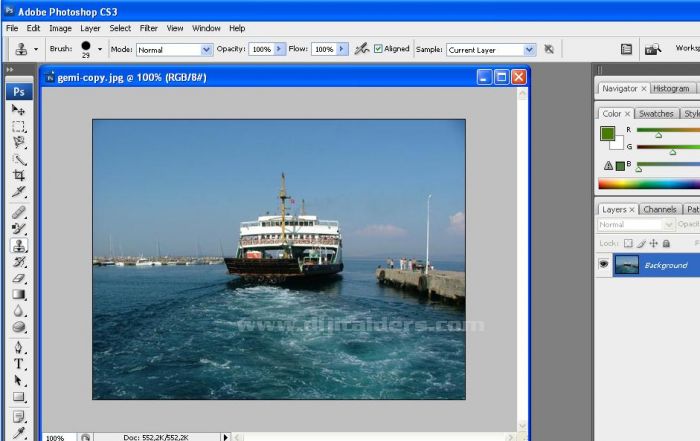Open the File menu

pyautogui.click(x=12, y=28)
